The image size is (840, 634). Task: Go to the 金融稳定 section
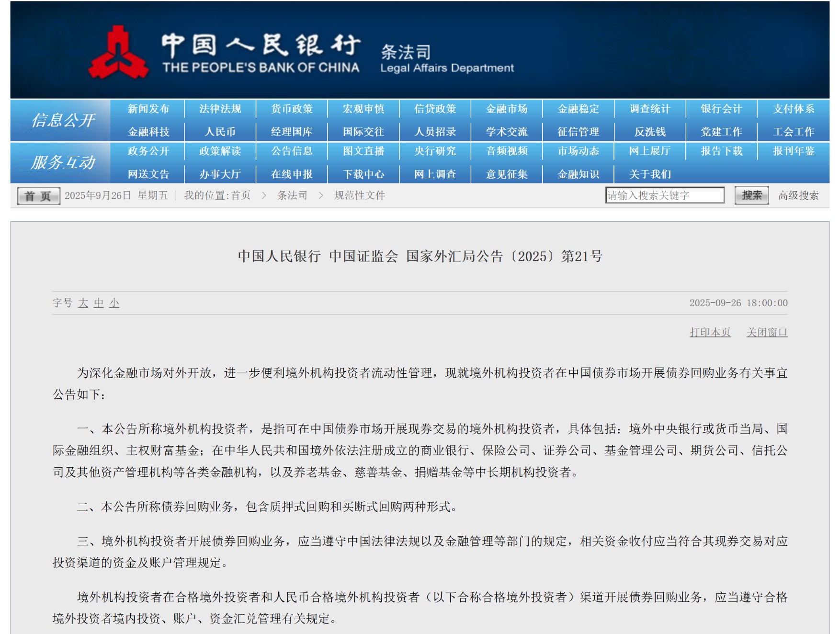click(579, 109)
